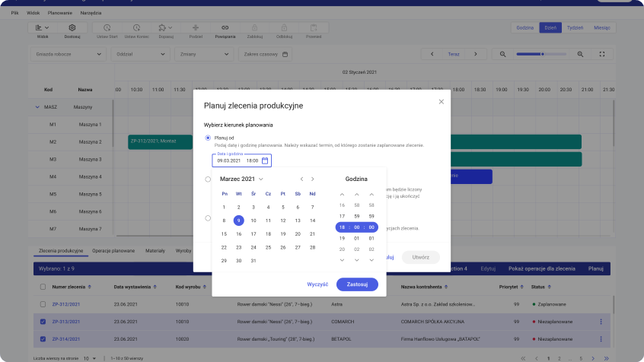Open row menu for ZP-313/2021

pyautogui.click(x=601, y=322)
